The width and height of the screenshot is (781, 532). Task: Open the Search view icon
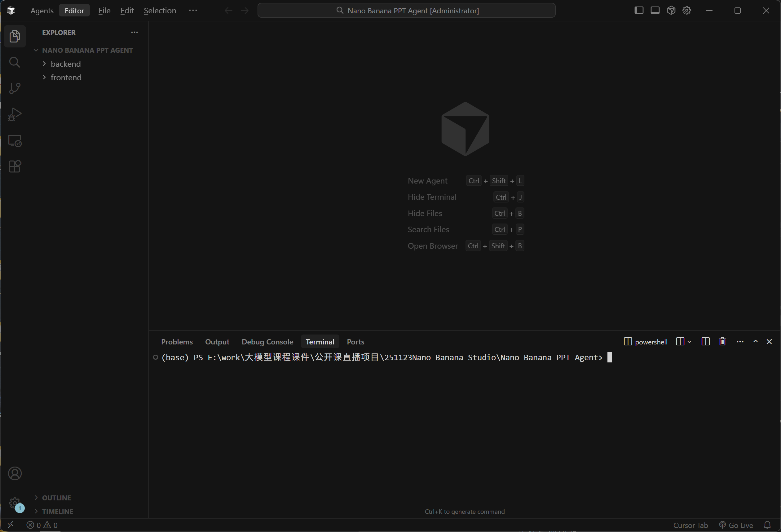15,62
